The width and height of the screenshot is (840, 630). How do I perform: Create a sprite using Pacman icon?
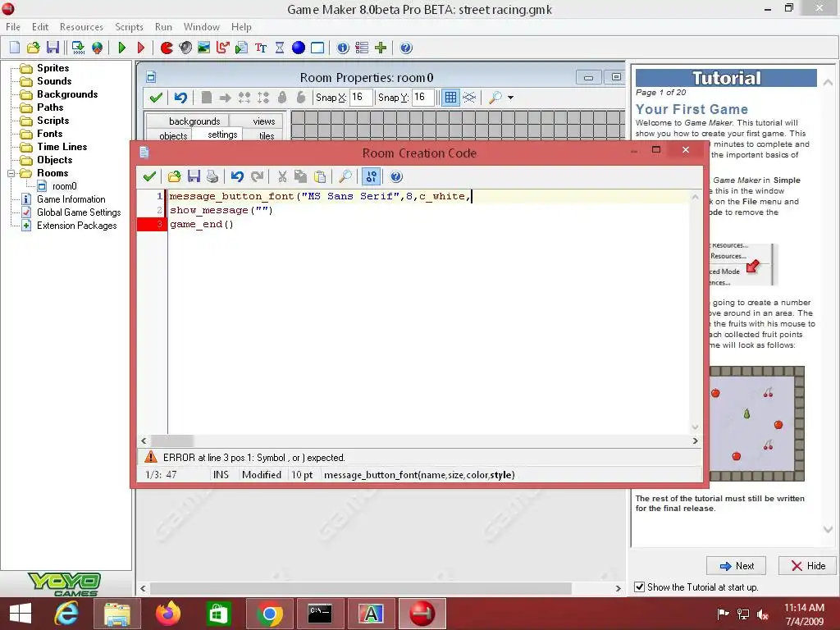click(167, 48)
